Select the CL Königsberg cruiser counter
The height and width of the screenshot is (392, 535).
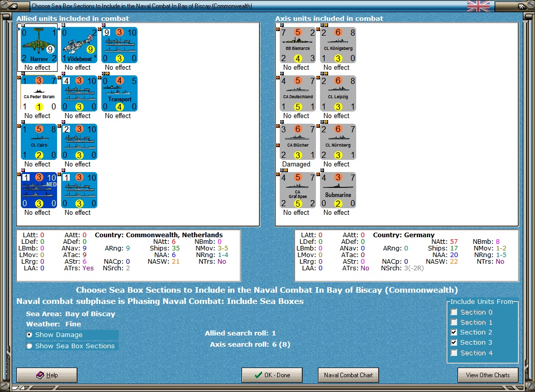338,45
